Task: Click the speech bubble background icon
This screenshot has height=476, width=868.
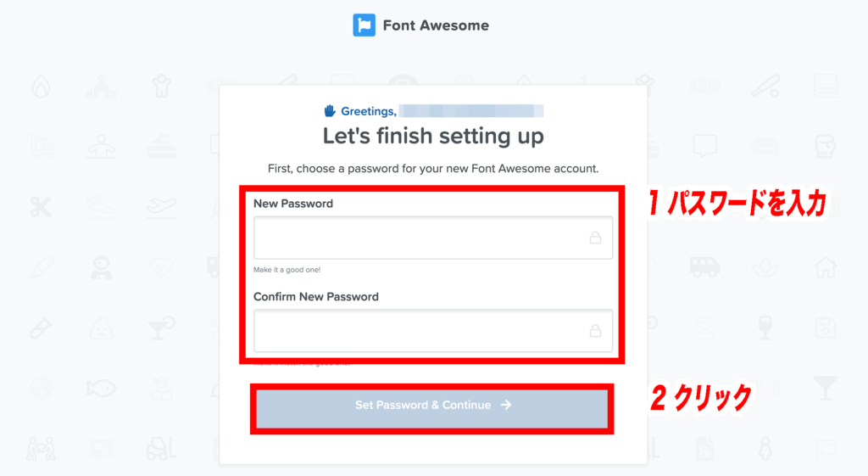Action: pyautogui.click(x=704, y=146)
